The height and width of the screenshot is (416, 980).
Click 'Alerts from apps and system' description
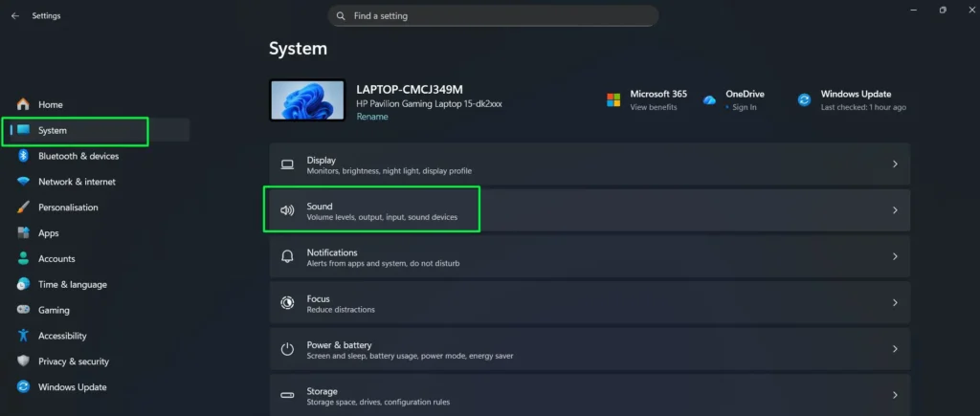(383, 264)
